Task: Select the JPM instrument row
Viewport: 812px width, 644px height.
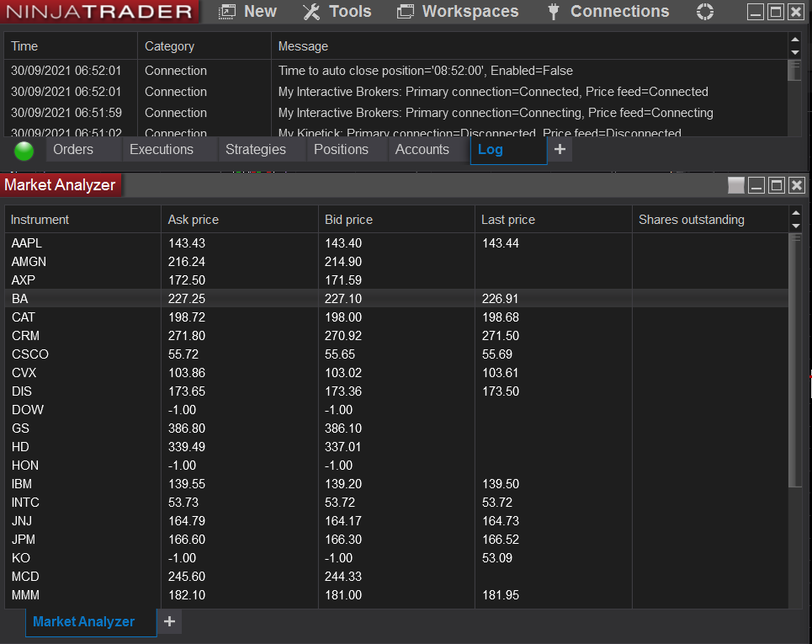Action: tap(396, 540)
